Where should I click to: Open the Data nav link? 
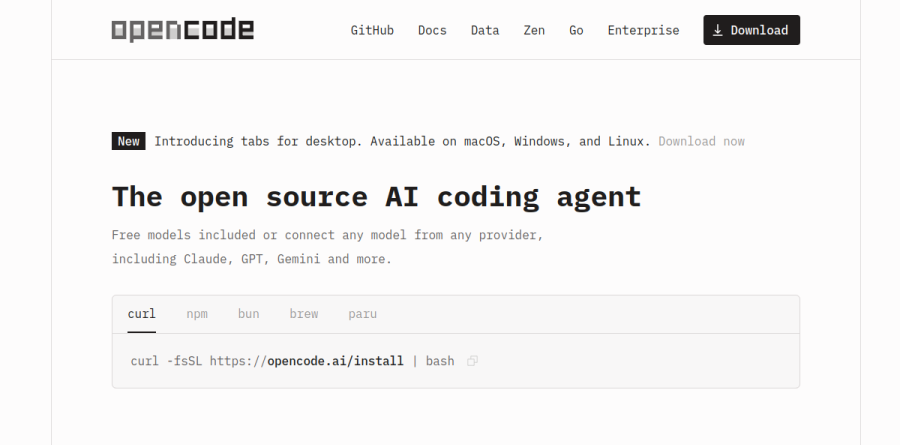click(485, 30)
